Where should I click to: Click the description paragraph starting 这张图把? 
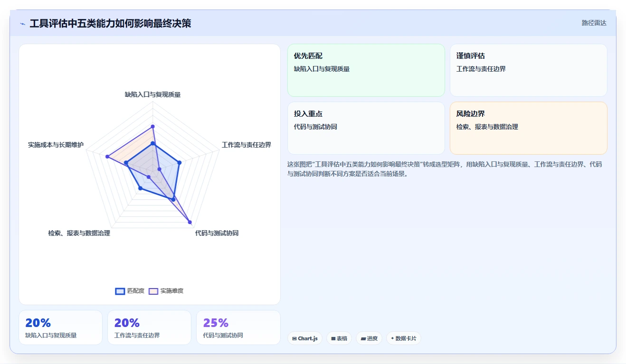[x=445, y=169]
